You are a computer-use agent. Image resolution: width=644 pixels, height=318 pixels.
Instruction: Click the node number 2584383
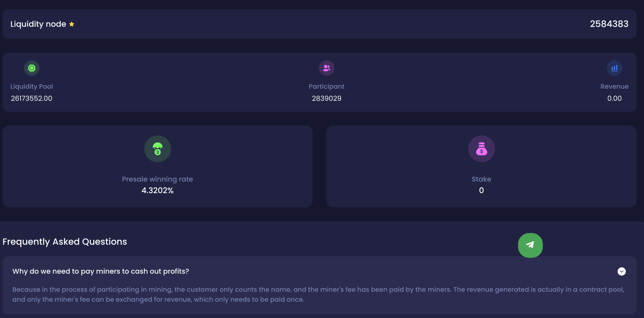pyautogui.click(x=609, y=24)
